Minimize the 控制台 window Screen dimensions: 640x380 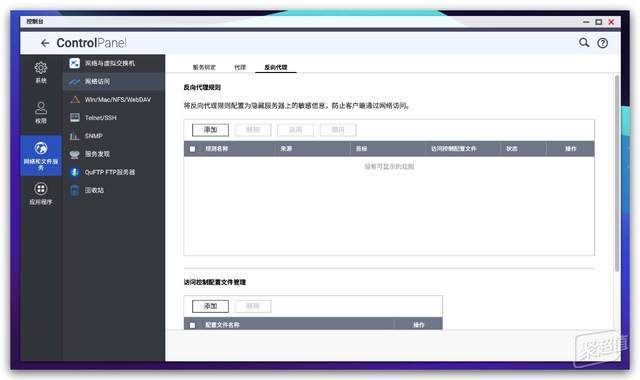[586, 22]
